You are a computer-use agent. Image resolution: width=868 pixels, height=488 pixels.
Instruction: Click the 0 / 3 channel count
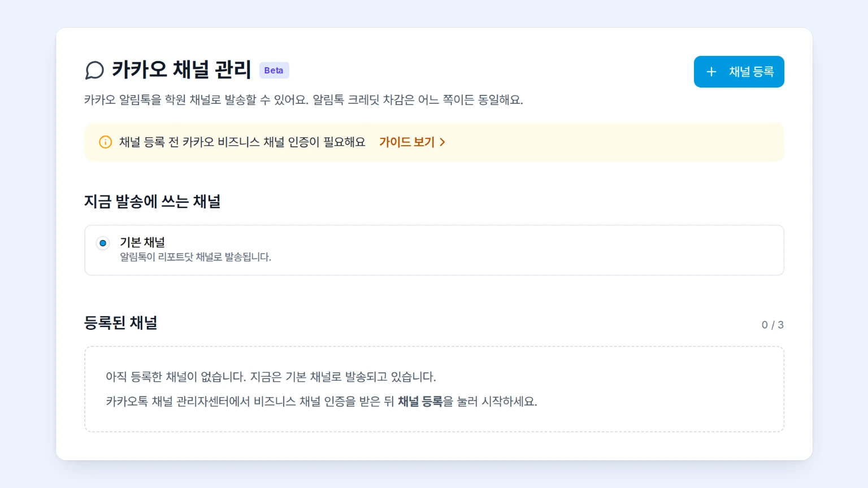click(x=772, y=325)
